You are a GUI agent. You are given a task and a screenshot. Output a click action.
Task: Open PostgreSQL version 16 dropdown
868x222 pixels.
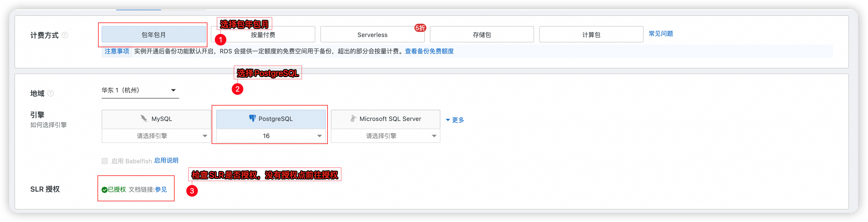click(271, 136)
